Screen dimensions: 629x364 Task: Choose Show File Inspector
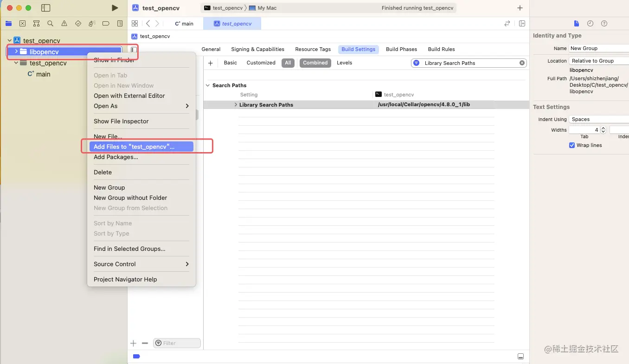[141, 121]
